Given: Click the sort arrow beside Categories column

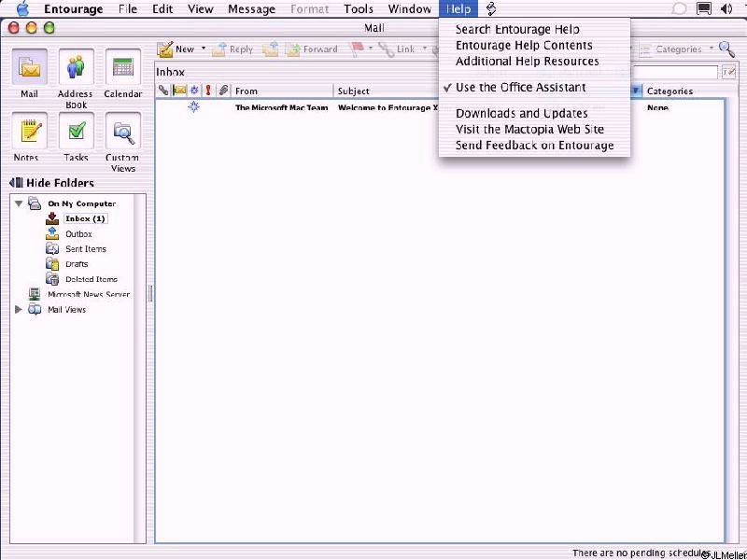Looking at the screenshot, I should click(636, 91).
